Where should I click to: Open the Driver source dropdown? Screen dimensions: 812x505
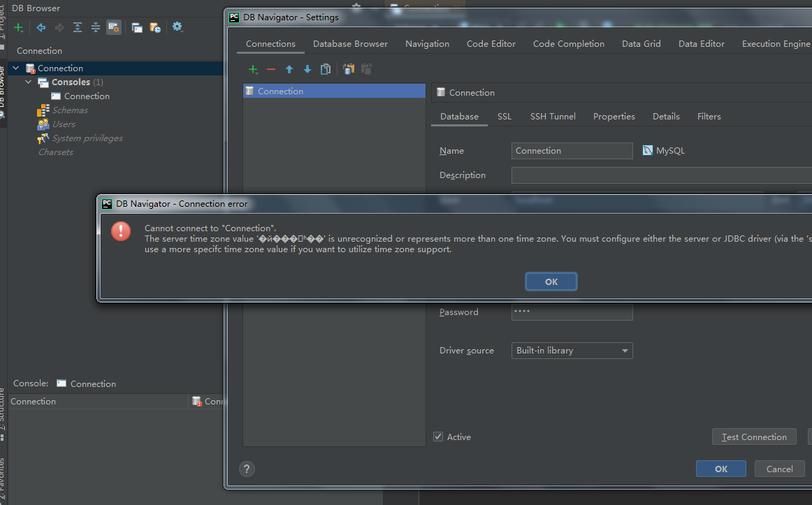(x=572, y=351)
